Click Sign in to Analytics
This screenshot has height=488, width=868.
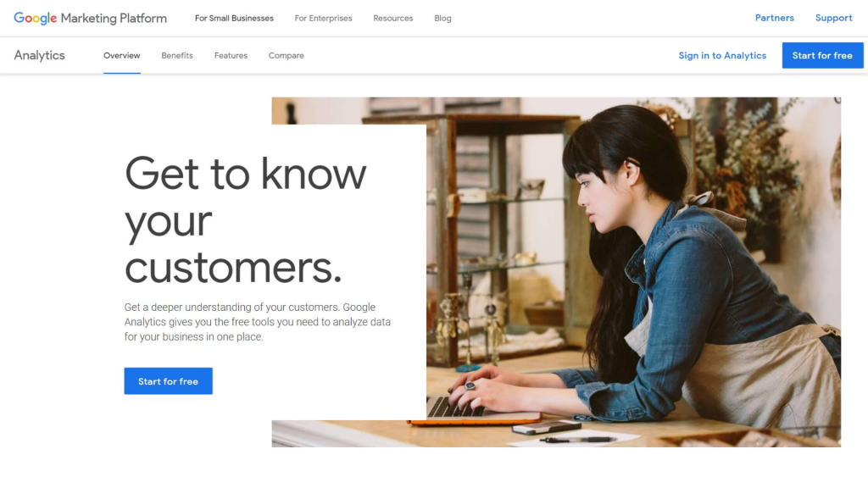tap(722, 55)
